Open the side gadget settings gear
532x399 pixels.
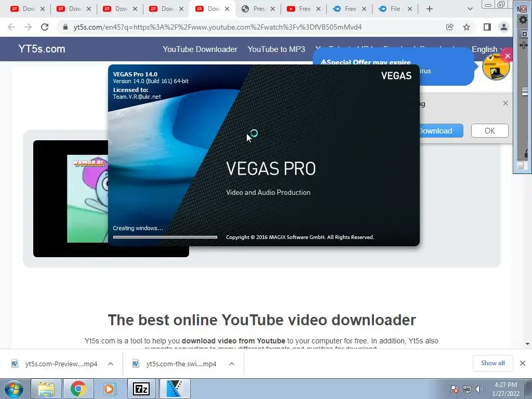tap(523, 20)
